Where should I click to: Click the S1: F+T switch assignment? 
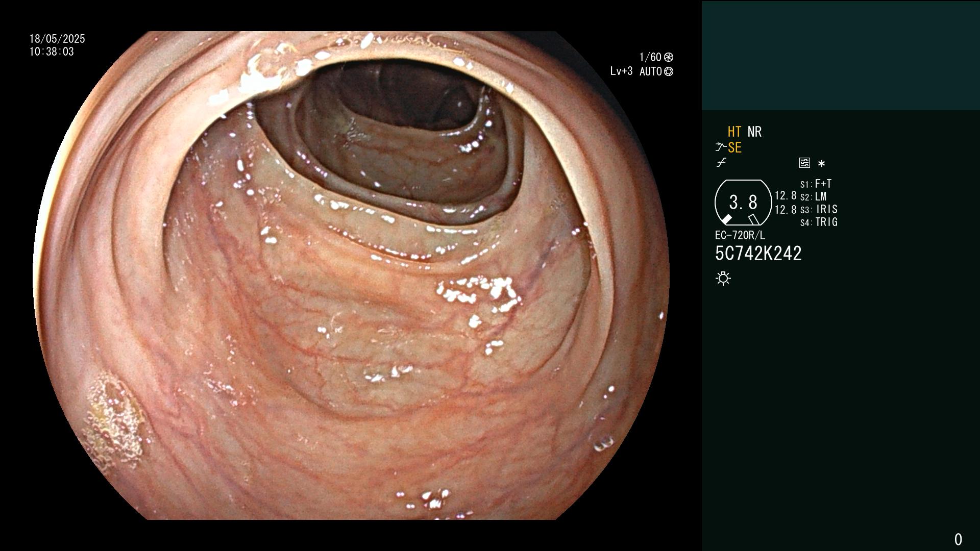coord(816,184)
